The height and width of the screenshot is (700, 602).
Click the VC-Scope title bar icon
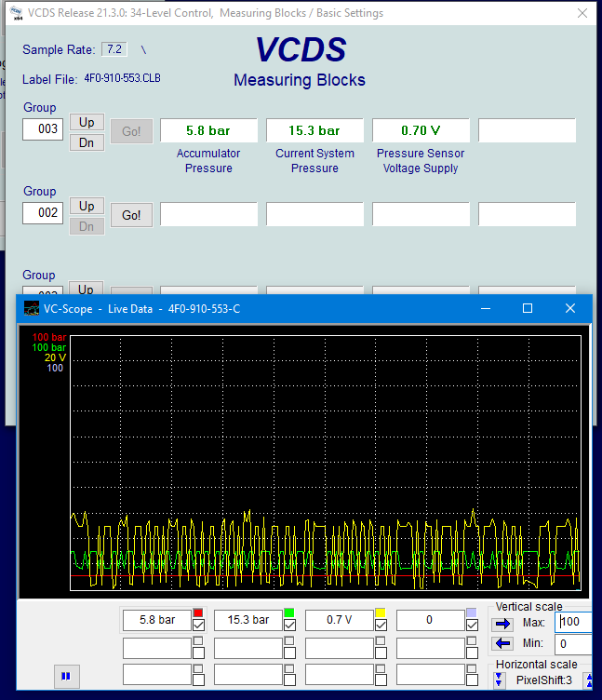32,308
